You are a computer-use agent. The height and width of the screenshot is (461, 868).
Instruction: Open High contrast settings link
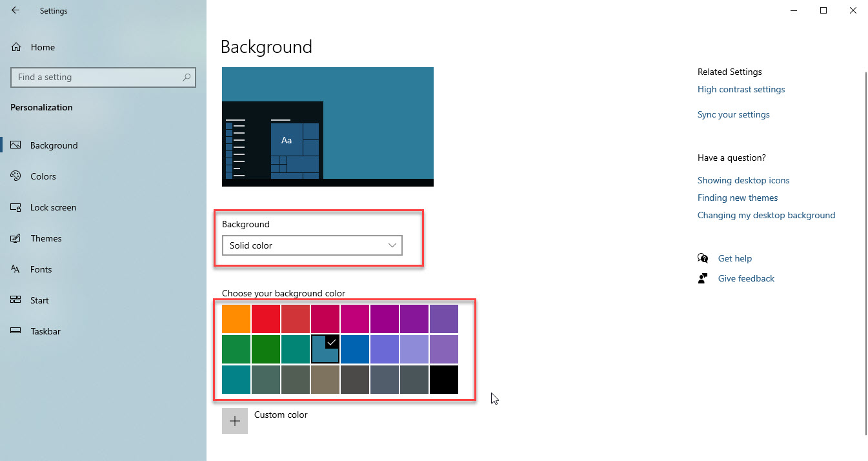tap(741, 89)
